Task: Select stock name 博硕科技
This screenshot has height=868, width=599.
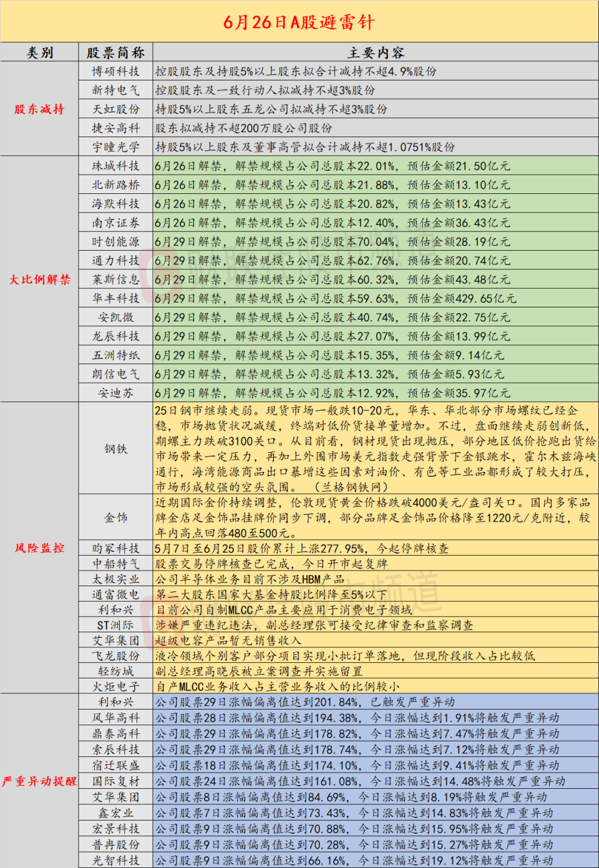Action: click(x=116, y=72)
